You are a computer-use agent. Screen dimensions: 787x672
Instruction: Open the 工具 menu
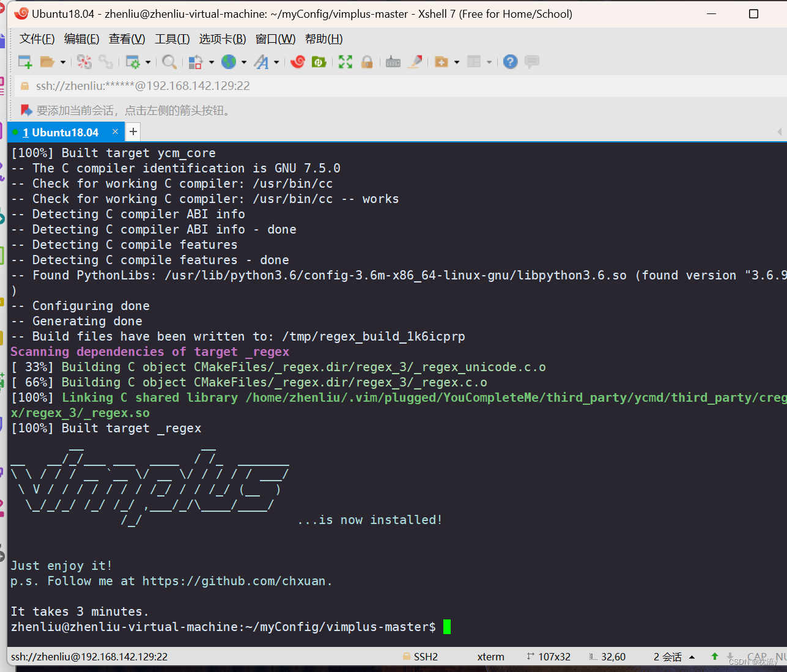[171, 39]
